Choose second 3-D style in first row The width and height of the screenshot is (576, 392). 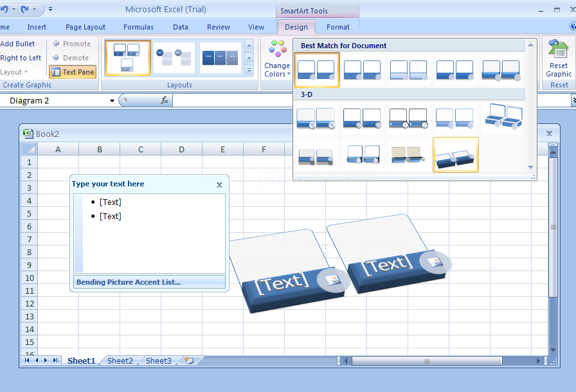(x=363, y=118)
